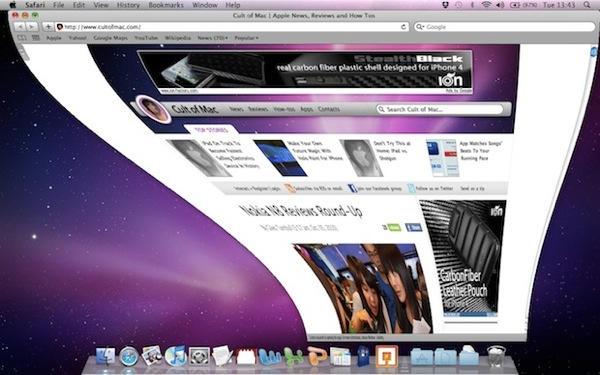
Task: Click the clock showing Tue 13:43
Action: [x=559, y=5]
